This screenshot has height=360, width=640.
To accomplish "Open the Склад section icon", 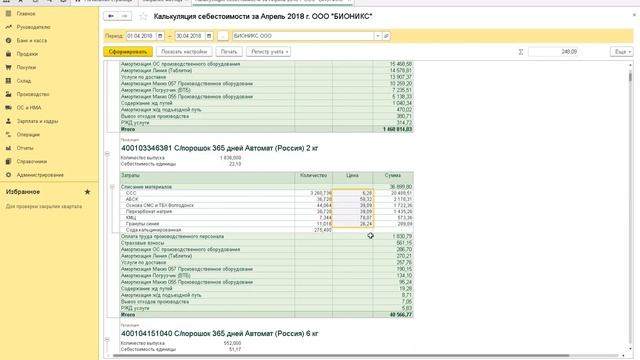I will click(x=8, y=81).
